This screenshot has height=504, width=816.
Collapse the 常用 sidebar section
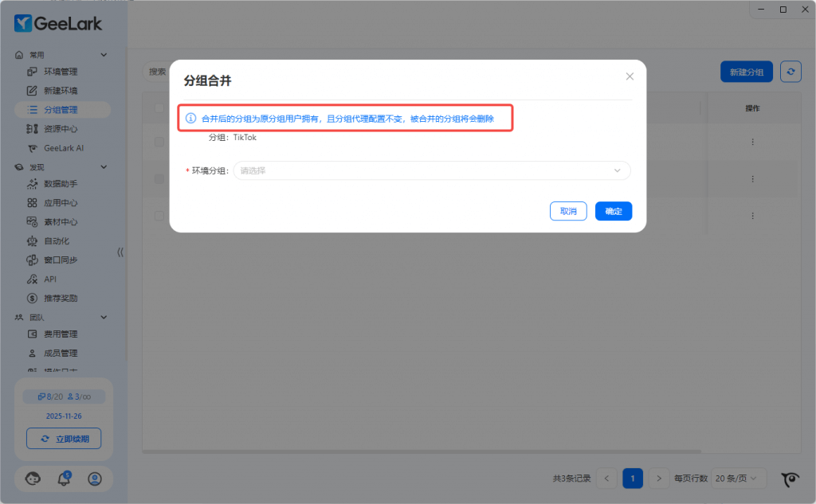(103, 55)
